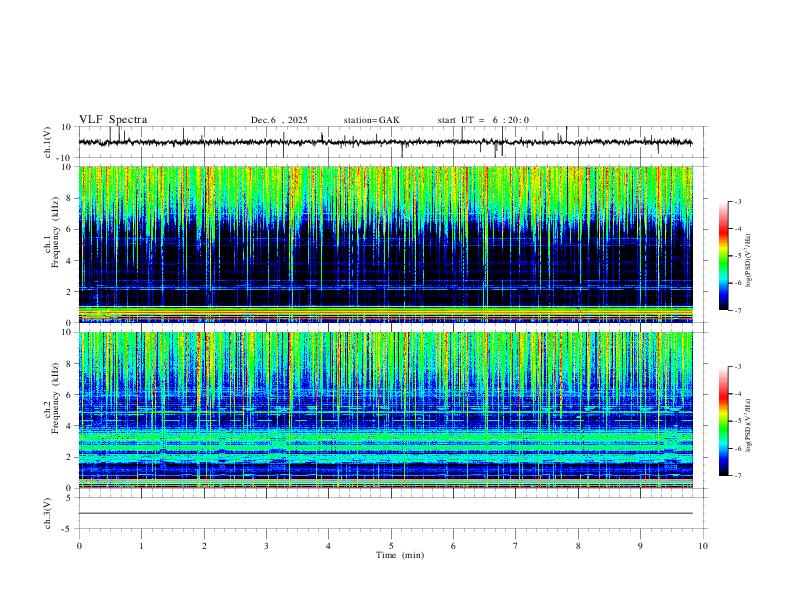
Task: Click the ch.2 'Frequency (kHz)' axis label
Action: coord(56,398)
